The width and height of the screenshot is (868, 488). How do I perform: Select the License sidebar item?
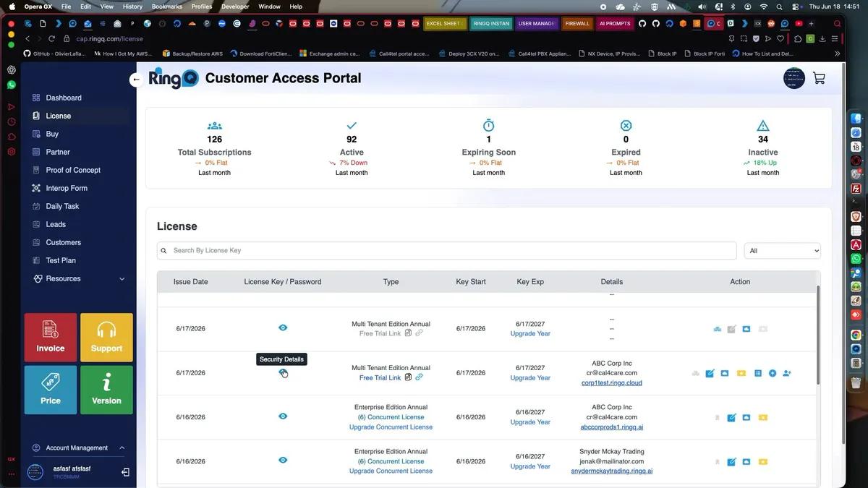tap(59, 116)
